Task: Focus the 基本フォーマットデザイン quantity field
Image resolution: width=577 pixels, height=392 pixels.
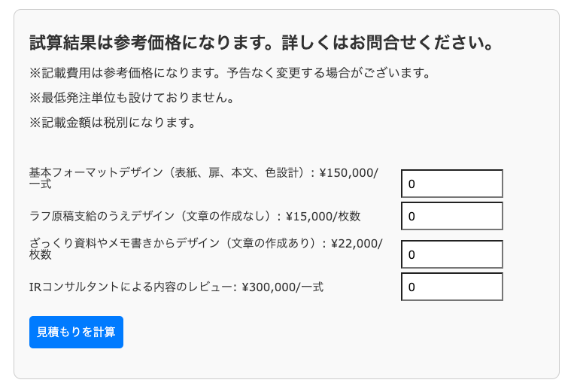Action: [451, 184]
